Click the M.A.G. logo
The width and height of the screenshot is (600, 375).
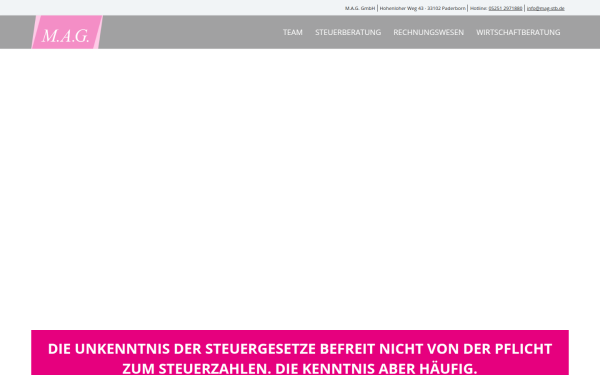click(x=67, y=32)
